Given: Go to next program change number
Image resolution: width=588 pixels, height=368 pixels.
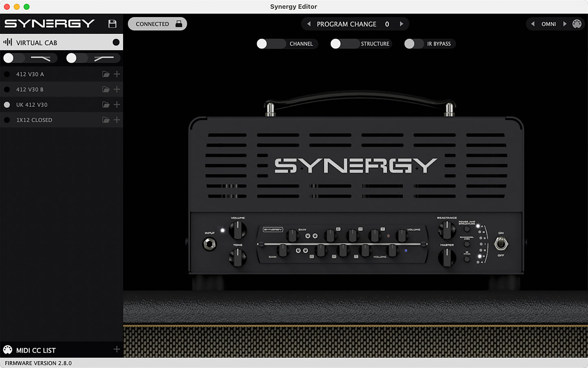Looking at the screenshot, I should pyautogui.click(x=401, y=24).
